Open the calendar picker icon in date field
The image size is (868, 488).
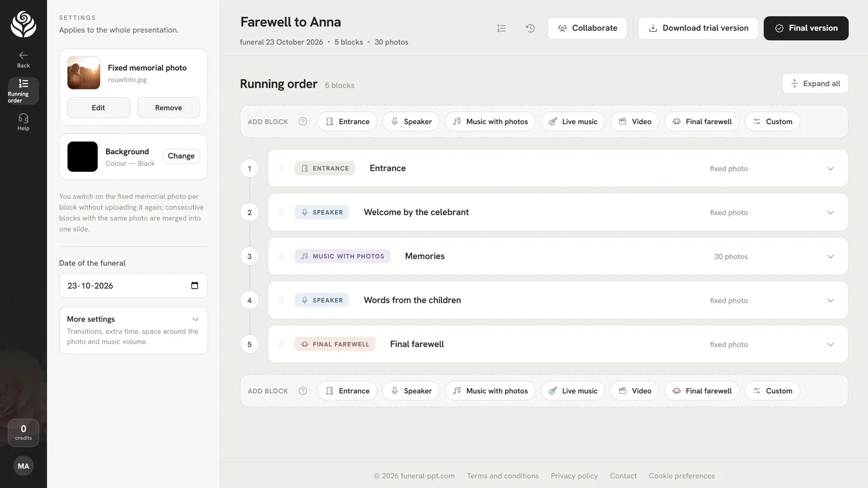194,286
